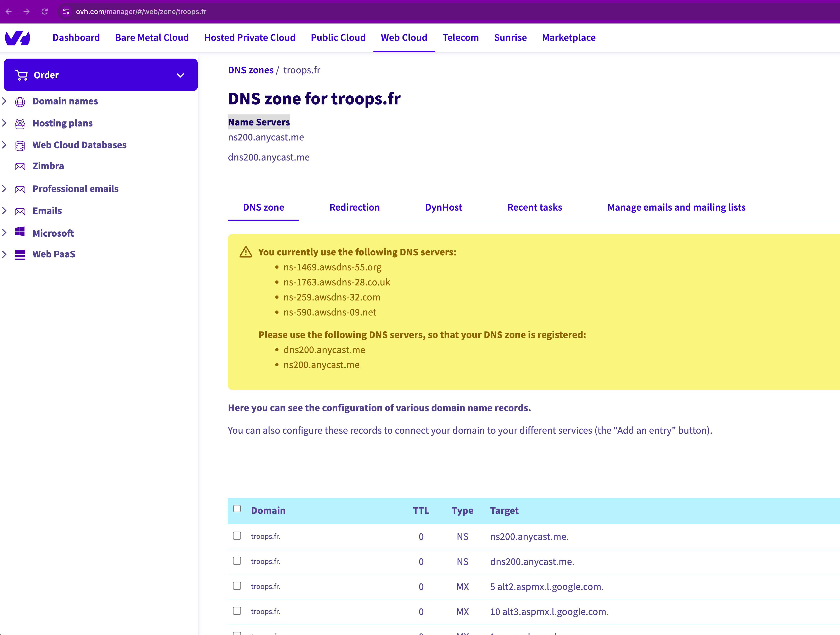The height and width of the screenshot is (635, 840).
Task: Toggle the select-all checkbox in table header
Action: [237, 509]
